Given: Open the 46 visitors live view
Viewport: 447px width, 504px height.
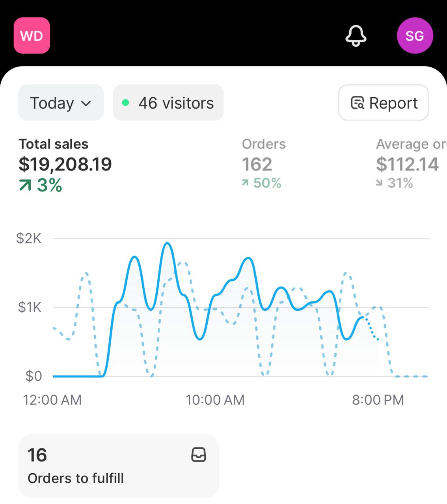Looking at the screenshot, I should tap(168, 102).
